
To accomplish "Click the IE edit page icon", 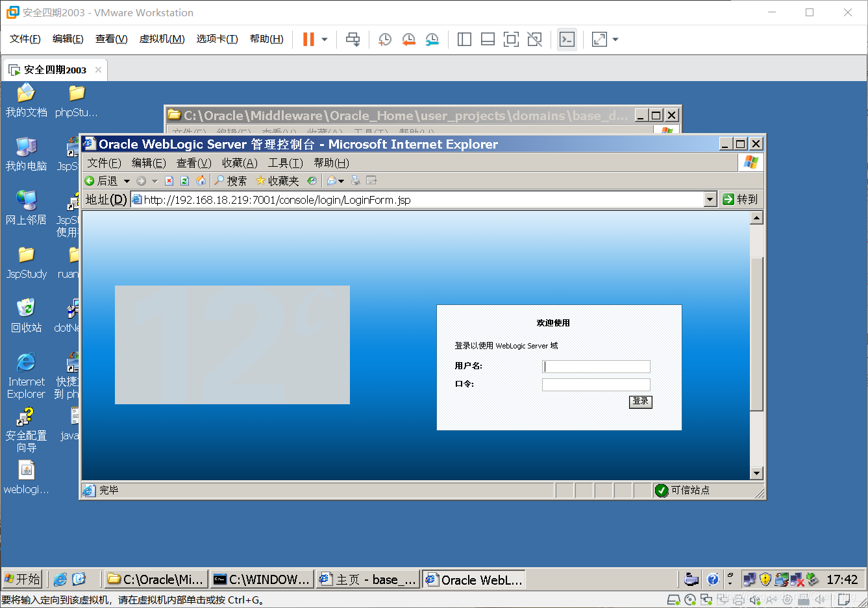I will [371, 180].
